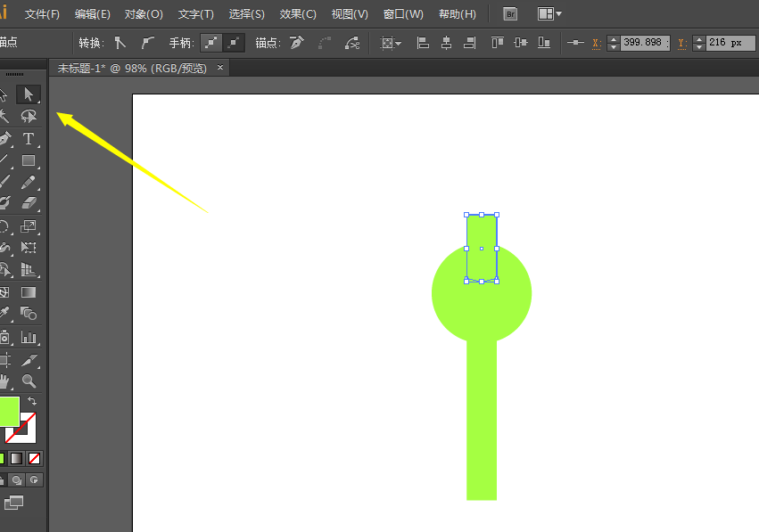The height and width of the screenshot is (532, 759).
Task: Select the Gradient tool
Action: pos(29,291)
